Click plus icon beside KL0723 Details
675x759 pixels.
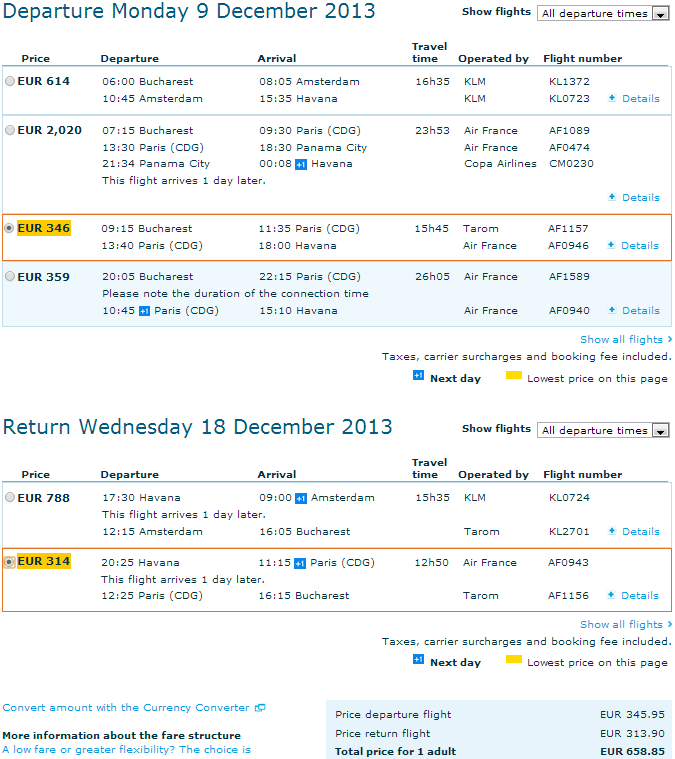tap(612, 98)
